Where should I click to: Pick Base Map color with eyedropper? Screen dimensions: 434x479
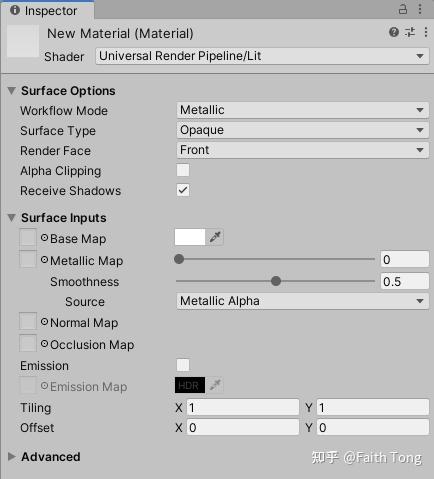pos(215,237)
